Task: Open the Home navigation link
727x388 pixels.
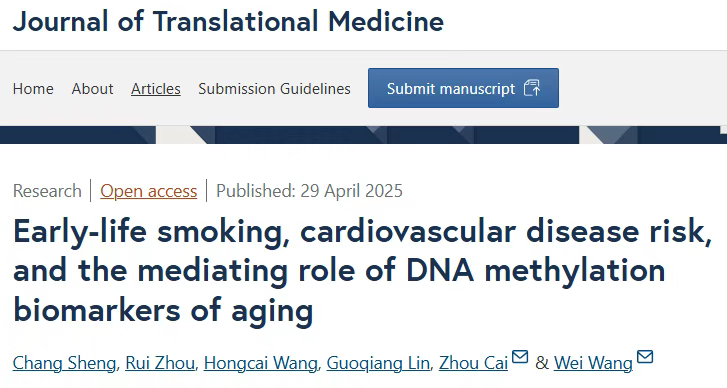Action: click(x=33, y=89)
